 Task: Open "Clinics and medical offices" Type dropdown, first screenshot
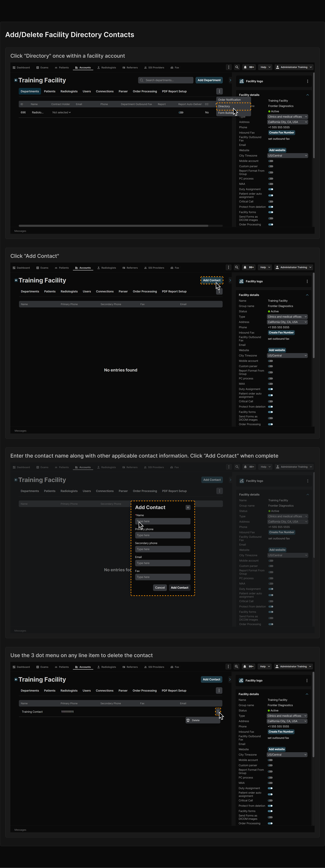(x=288, y=117)
